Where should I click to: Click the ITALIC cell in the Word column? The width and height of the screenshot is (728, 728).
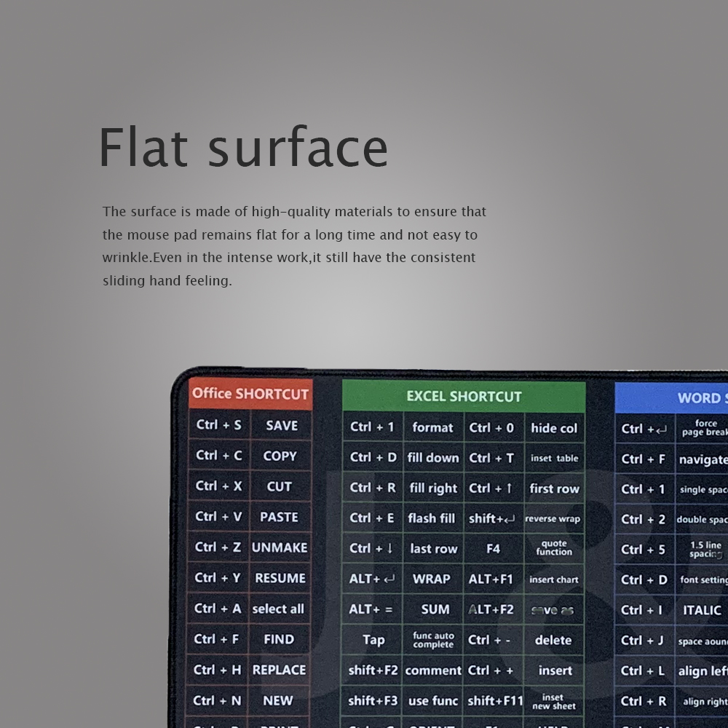click(702, 610)
